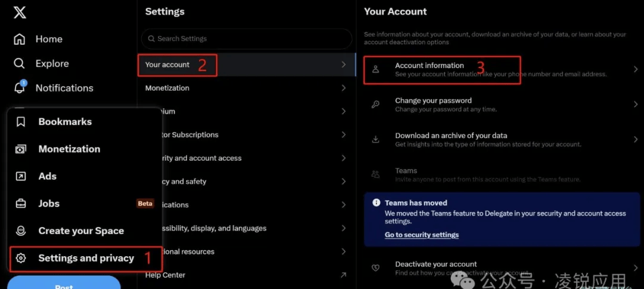Open Settings and privacy menu entry

point(86,259)
